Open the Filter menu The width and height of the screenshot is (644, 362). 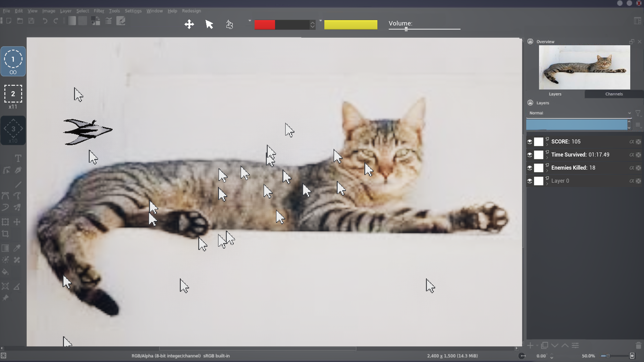(x=99, y=11)
